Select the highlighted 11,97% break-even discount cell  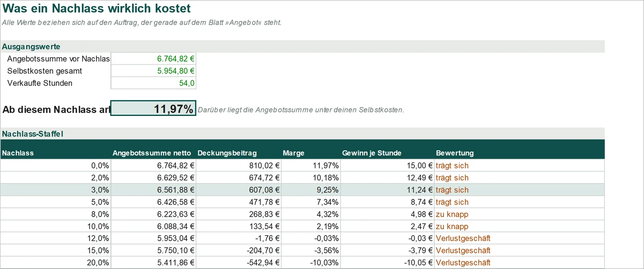pyautogui.click(x=153, y=108)
